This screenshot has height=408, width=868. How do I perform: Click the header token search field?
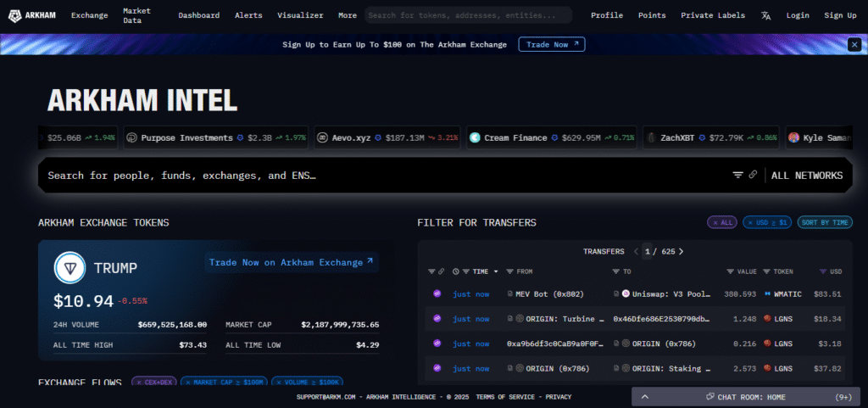coord(468,15)
